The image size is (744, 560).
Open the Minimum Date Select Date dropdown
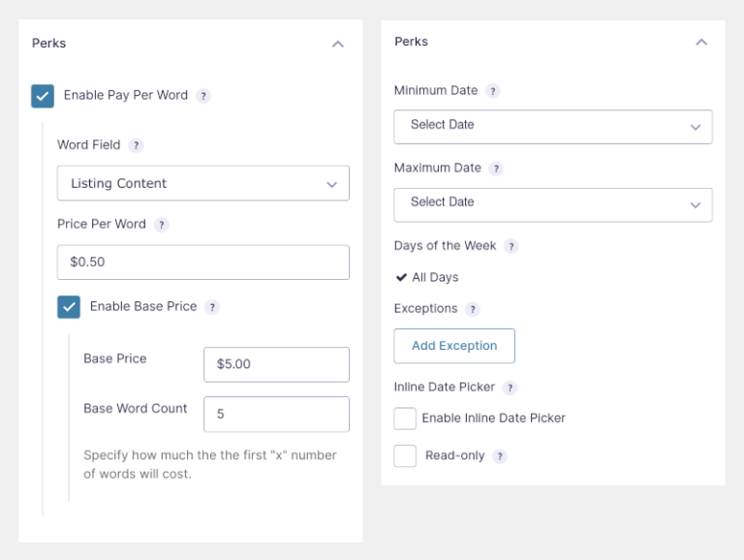point(553,126)
